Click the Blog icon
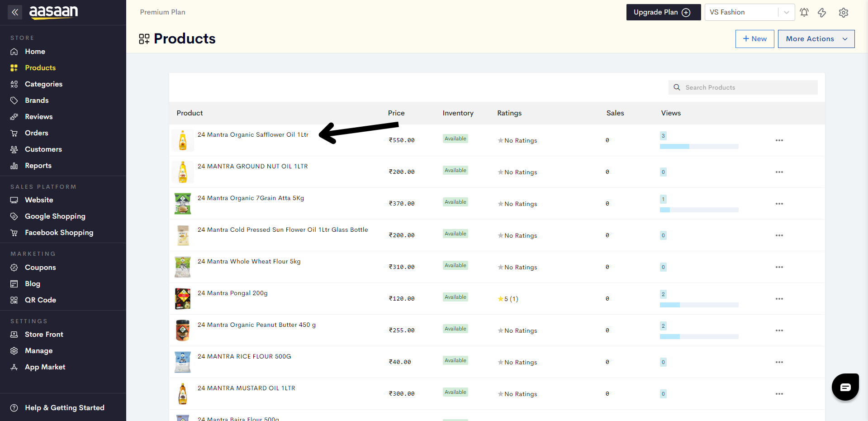Viewport: 868px width, 421px height. [14, 284]
